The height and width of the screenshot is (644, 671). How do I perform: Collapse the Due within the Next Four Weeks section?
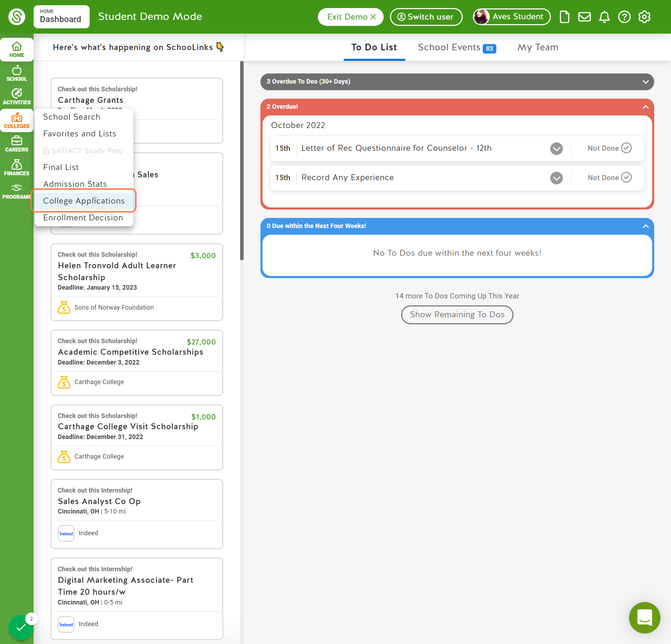[x=646, y=226]
